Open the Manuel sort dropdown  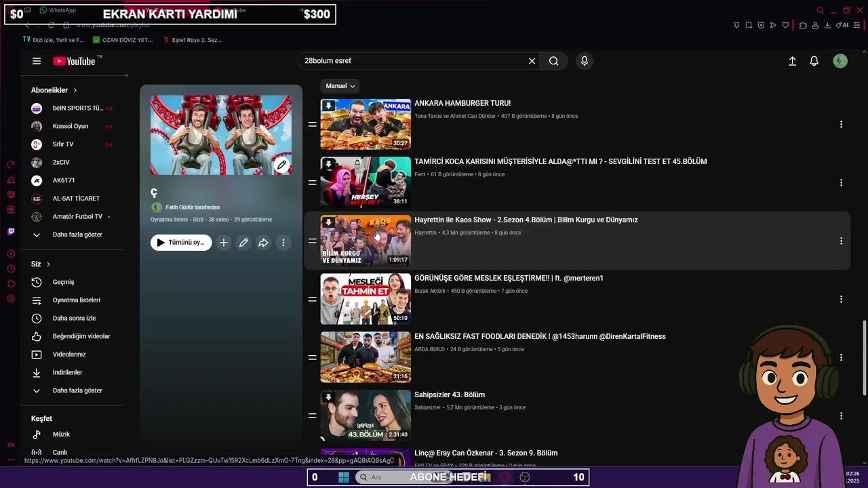tap(340, 86)
